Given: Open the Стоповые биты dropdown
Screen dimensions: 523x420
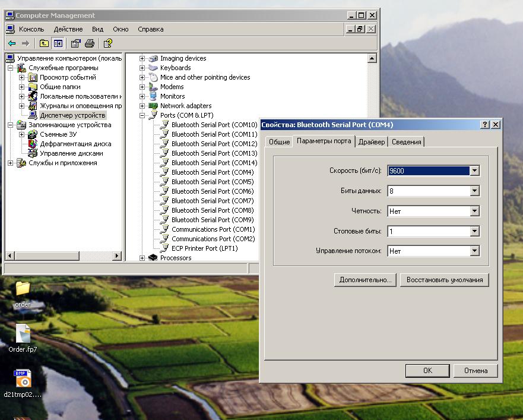Looking at the screenshot, I should click(x=474, y=231).
